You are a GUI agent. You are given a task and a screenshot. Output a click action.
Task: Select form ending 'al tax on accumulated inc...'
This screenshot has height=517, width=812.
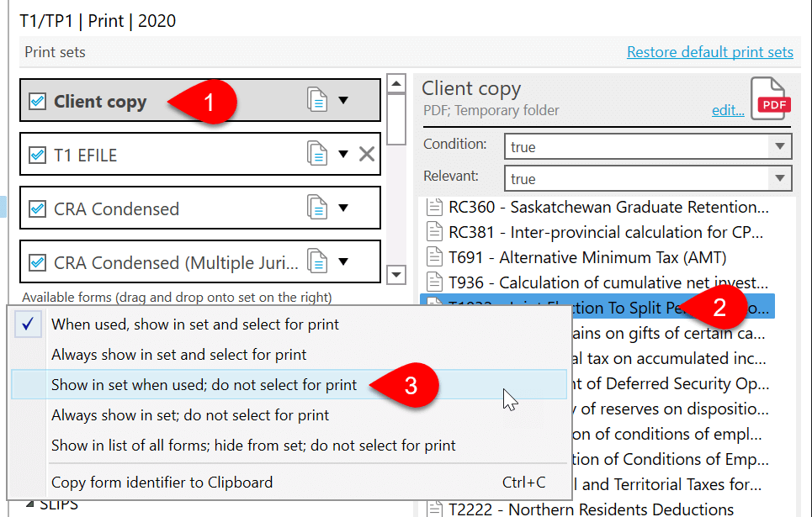tap(670, 358)
